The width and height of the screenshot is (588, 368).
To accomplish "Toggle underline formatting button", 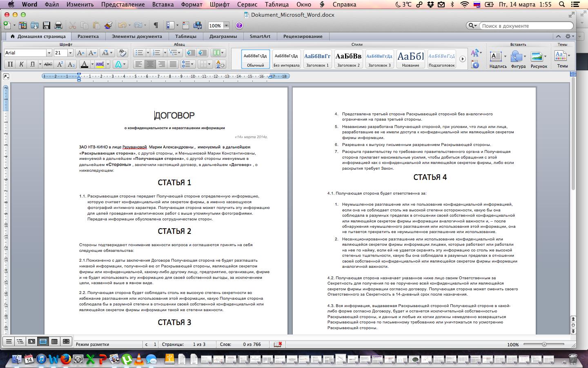I will coord(33,64).
